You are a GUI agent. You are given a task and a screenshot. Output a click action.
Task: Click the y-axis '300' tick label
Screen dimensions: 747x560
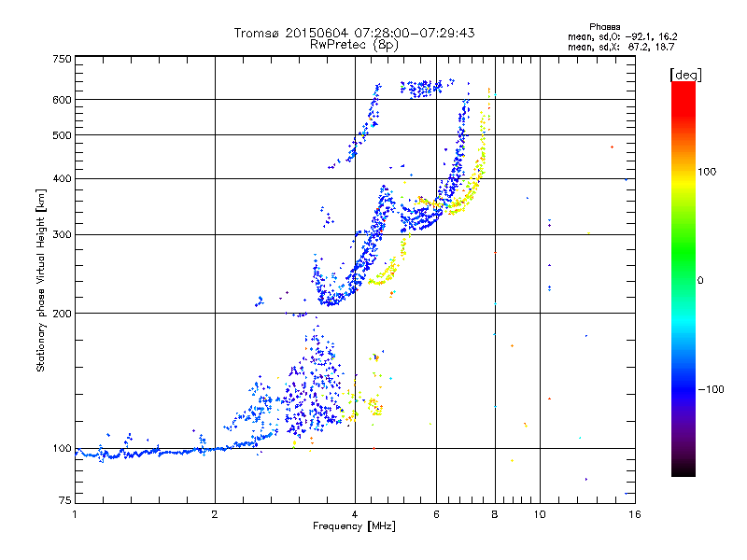[62, 235]
